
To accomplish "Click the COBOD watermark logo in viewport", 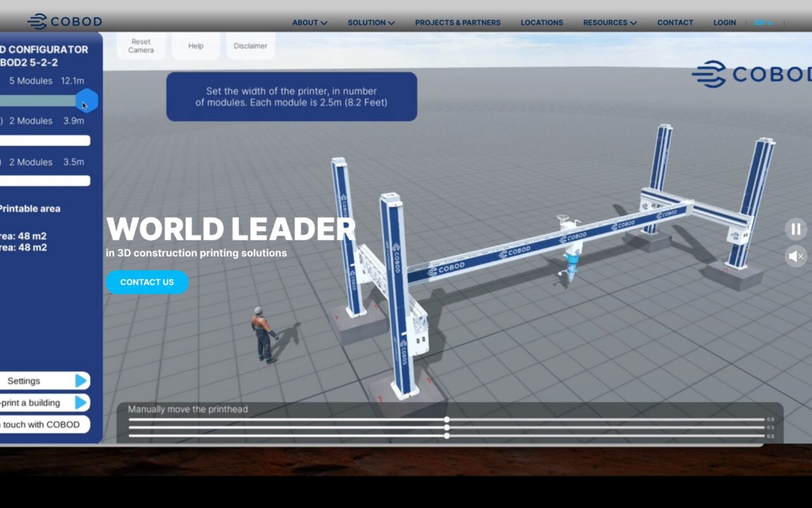I will [752, 74].
